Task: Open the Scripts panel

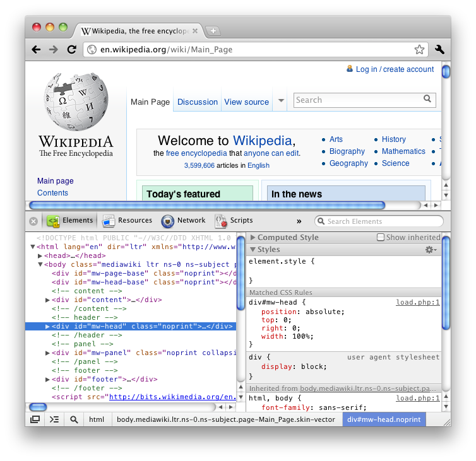Action: 234,221
